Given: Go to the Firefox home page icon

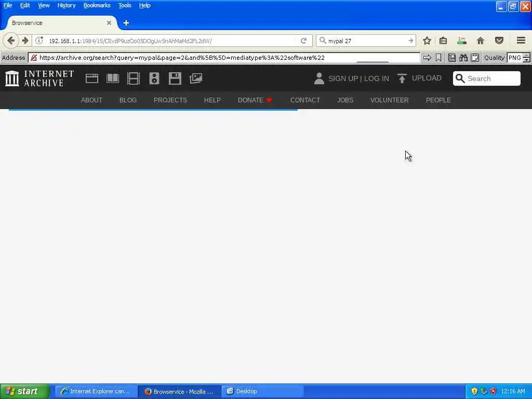Looking at the screenshot, I should click(481, 41).
